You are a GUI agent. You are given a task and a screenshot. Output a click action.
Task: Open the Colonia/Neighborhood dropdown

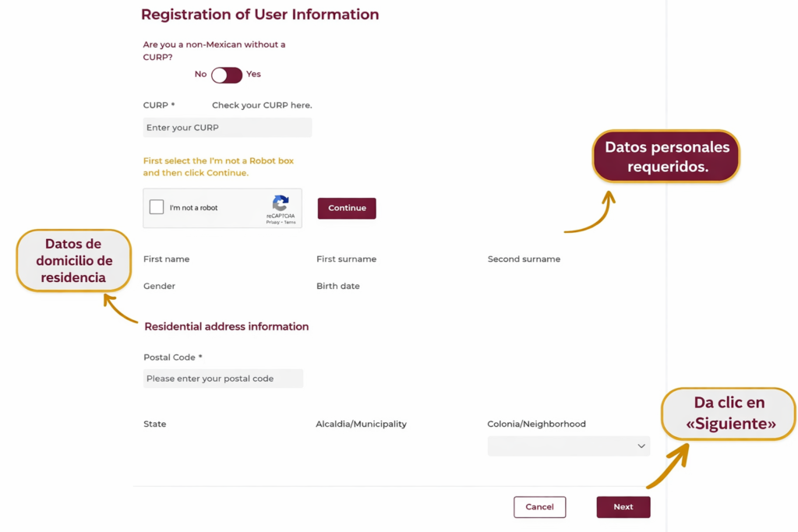(x=568, y=446)
